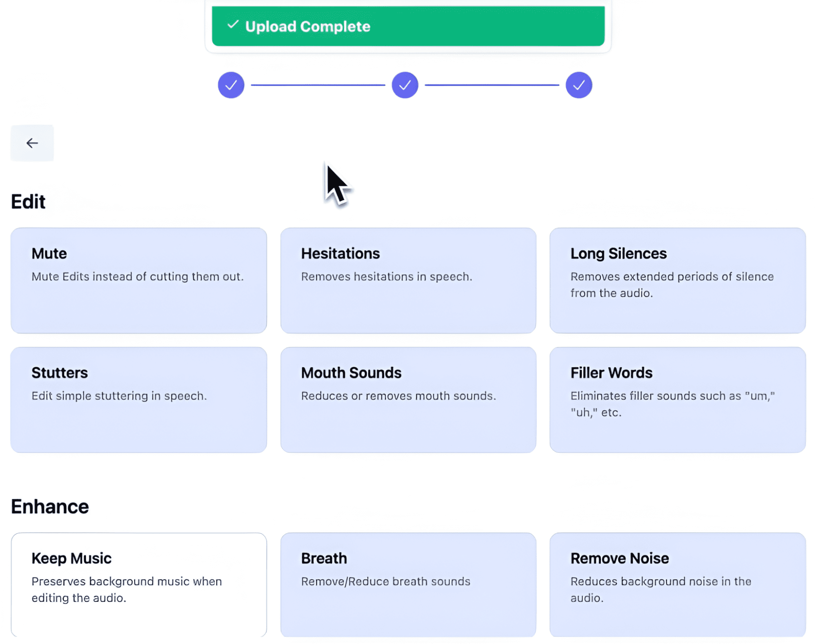816x644 pixels.
Task: Toggle the Stutters editing option
Action: (x=139, y=400)
